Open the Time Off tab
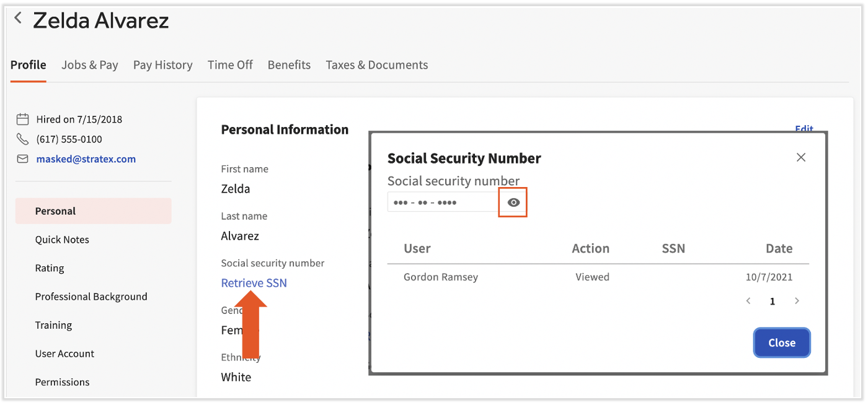 click(230, 65)
